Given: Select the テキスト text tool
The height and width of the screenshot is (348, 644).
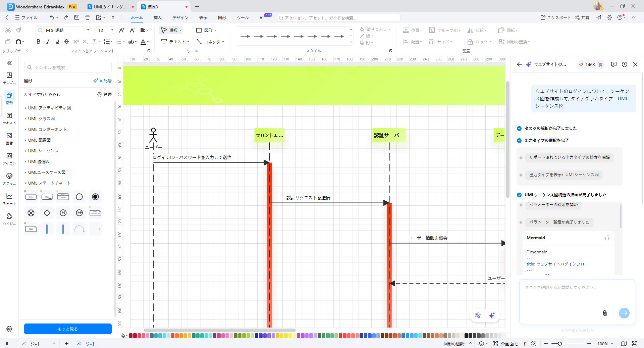Looking at the screenshot, I should pos(175,42).
